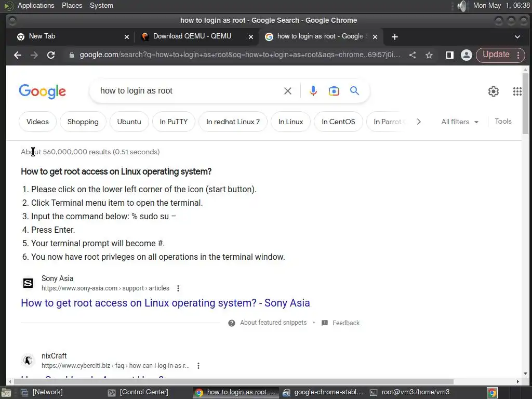The height and width of the screenshot is (399, 532).
Task: Open Chrome profile avatar
Action: point(467,55)
